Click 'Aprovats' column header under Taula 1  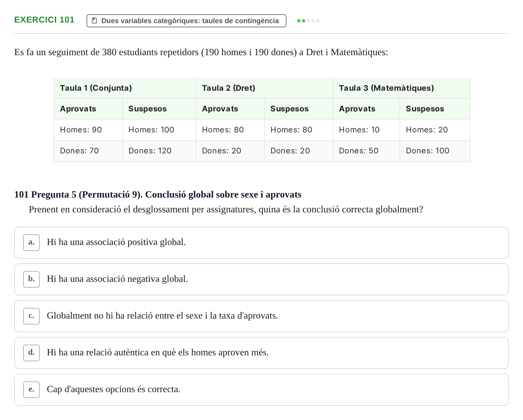coord(88,109)
